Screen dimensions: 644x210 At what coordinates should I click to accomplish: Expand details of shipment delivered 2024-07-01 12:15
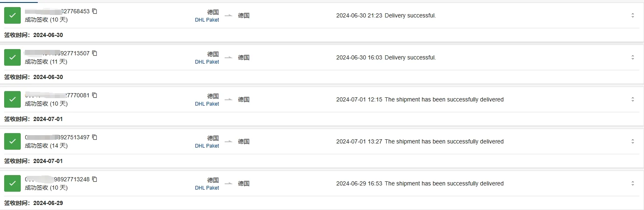pyautogui.click(x=632, y=99)
